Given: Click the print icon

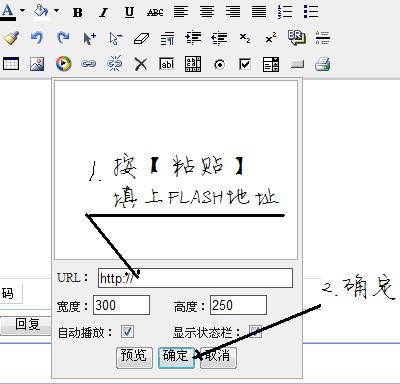Looking at the screenshot, I should point(323,64).
